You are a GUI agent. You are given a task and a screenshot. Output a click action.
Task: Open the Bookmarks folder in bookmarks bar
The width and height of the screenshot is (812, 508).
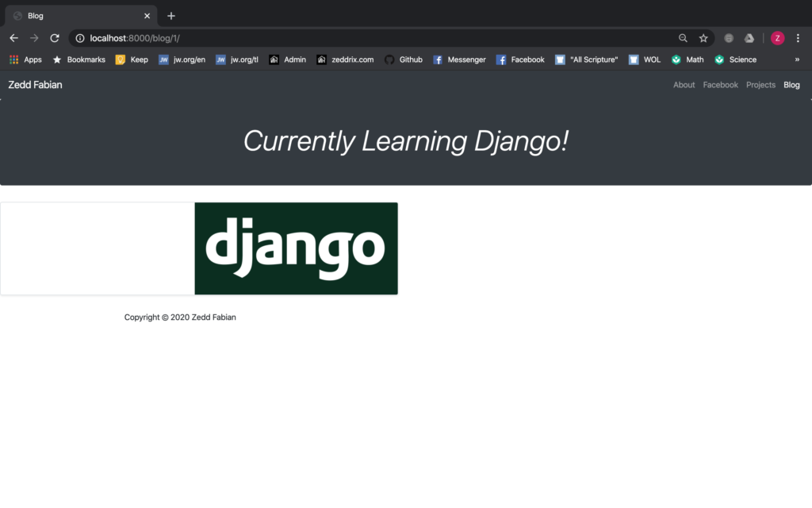[x=79, y=60]
